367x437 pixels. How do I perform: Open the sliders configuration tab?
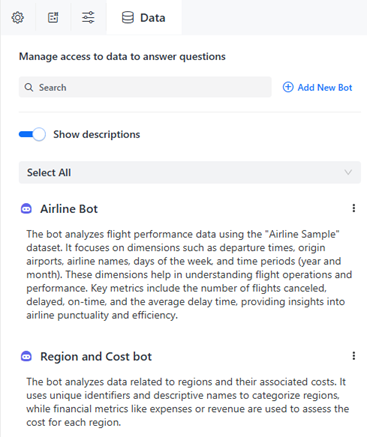88,17
